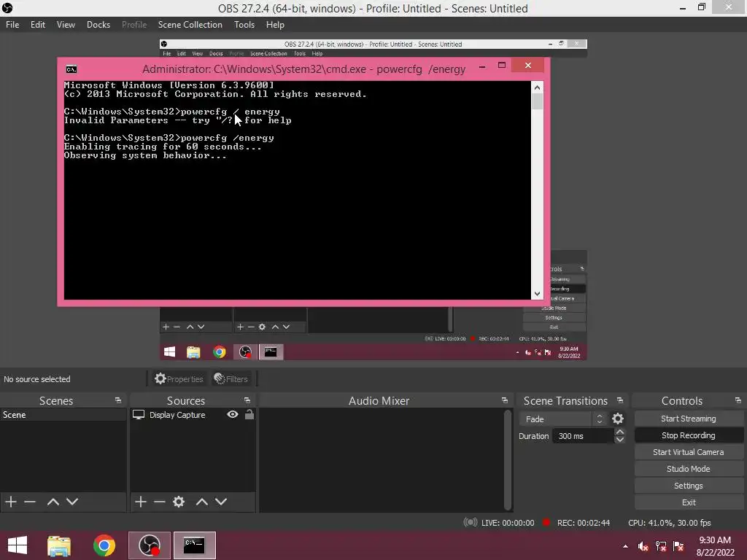This screenshot has height=560, width=747.
Task: Select the Scene item in Scenes list
Action: [x=63, y=415]
